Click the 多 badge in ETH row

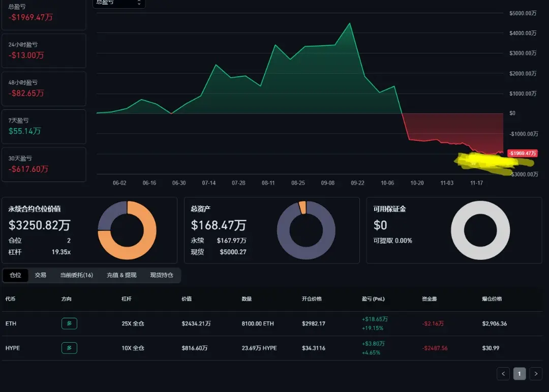pos(69,323)
